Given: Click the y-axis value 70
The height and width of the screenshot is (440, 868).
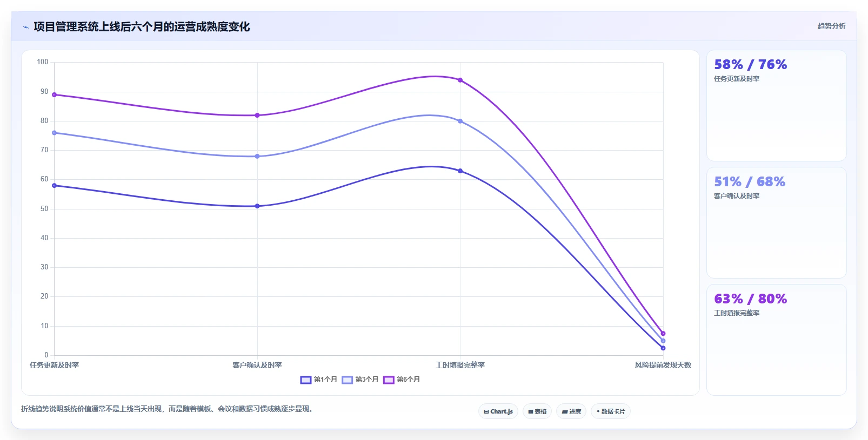Looking at the screenshot, I should pos(44,150).
